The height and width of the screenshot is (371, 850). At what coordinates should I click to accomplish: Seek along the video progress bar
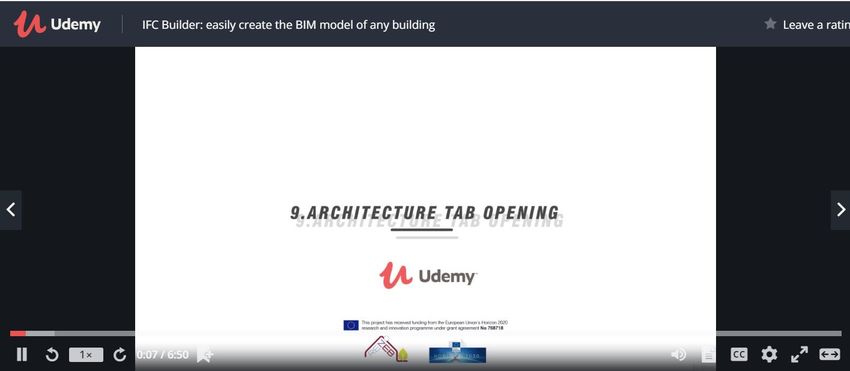point(426,334)
